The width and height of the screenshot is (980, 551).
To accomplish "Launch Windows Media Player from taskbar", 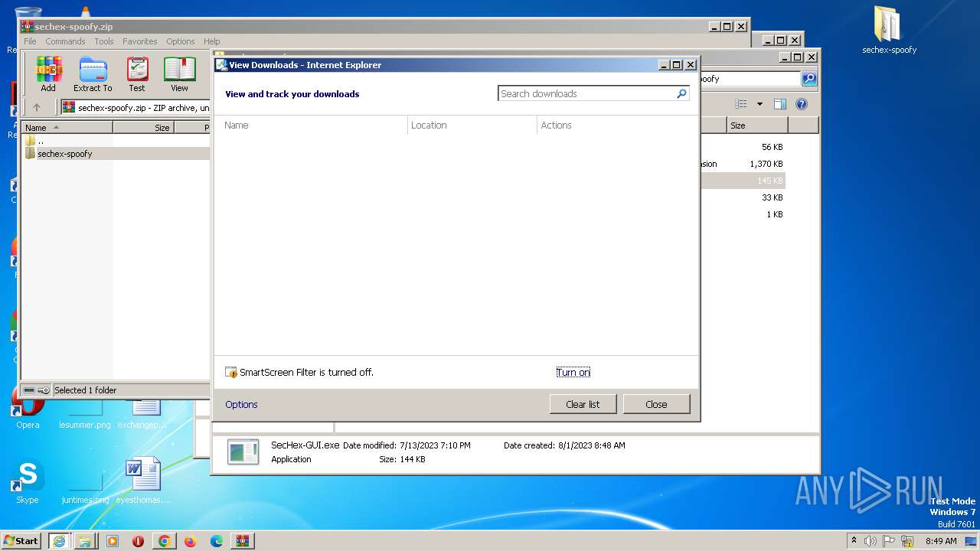I will click(x=112, y=541).
